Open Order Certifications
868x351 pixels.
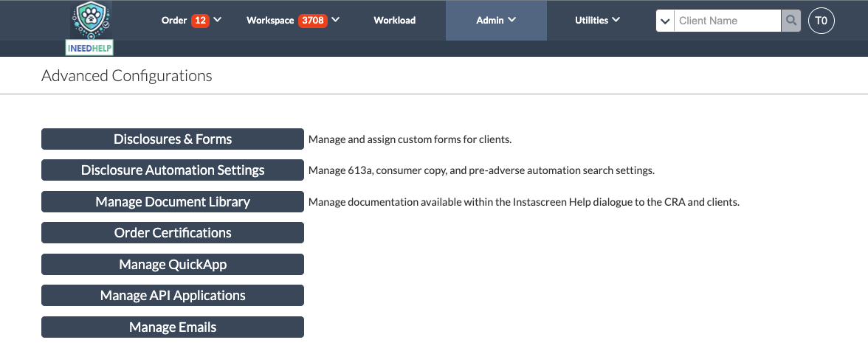coord(173,233)
